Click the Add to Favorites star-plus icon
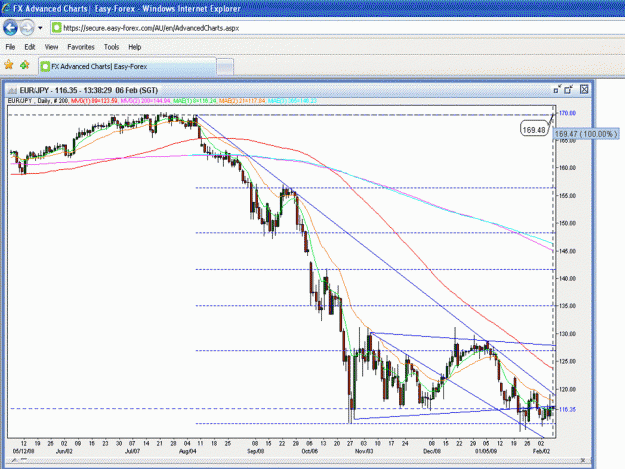The width and height of the screenshot is (625, 469). pyautogui.click(x=25, y=65)
